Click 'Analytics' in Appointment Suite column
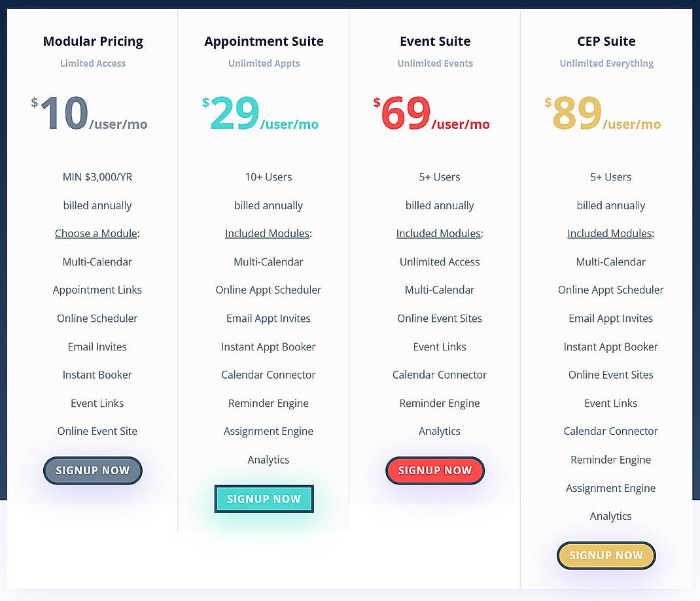The image size is (700, 601). pos(268,460)
